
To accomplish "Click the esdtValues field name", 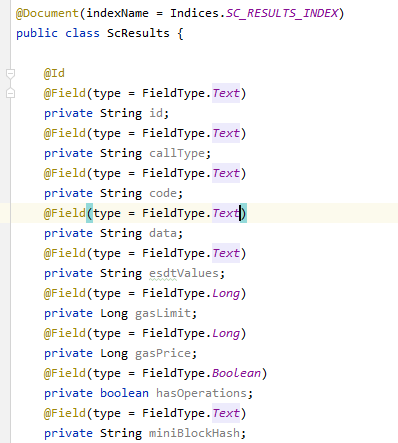I will point(184,273).
